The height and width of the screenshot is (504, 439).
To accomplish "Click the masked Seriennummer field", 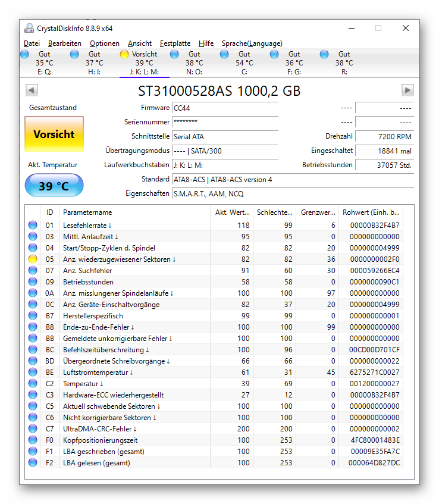I will pyautogui.click(x=225, y=122).
